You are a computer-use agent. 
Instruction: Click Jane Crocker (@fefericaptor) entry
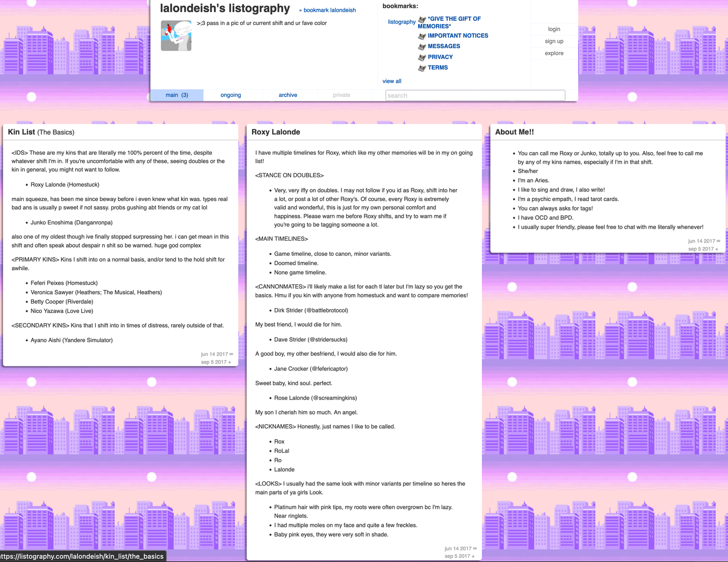coord(311,369)
